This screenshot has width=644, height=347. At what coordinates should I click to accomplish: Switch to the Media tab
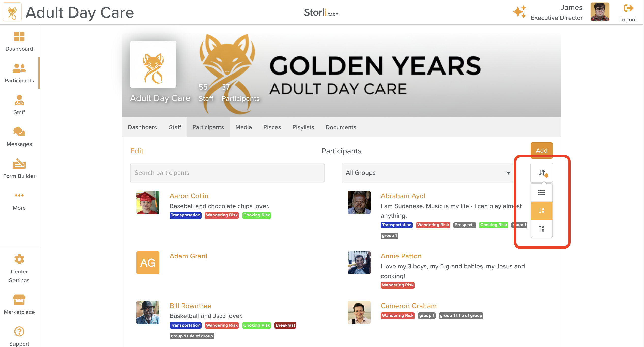click(x=243, y=127)
